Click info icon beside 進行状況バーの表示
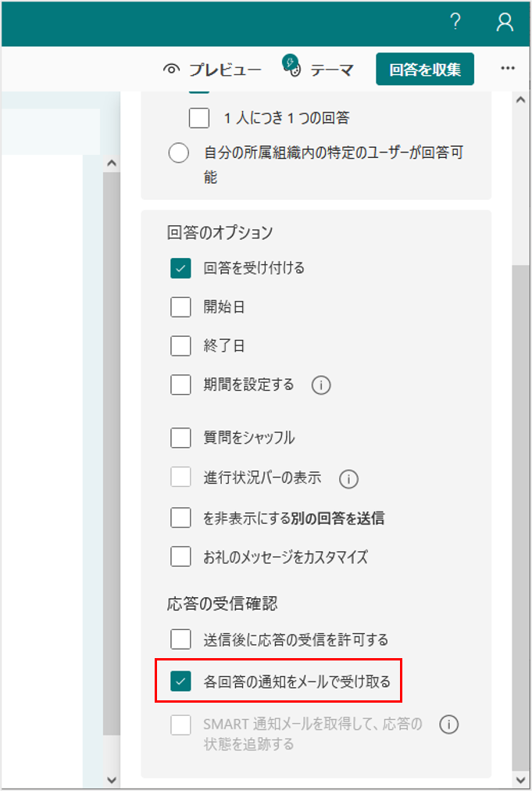This screenshot has height=791, width=532. (348, 479)
